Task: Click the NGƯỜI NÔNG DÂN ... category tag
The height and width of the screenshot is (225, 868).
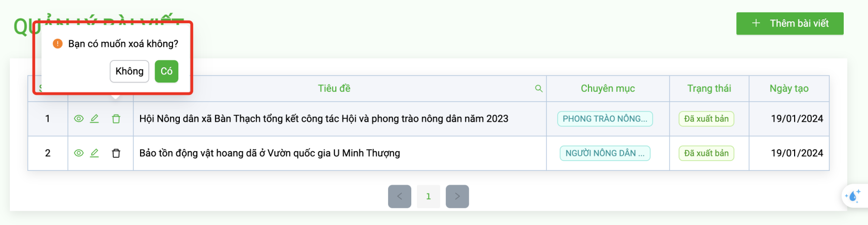Action: tap(605, 153)
